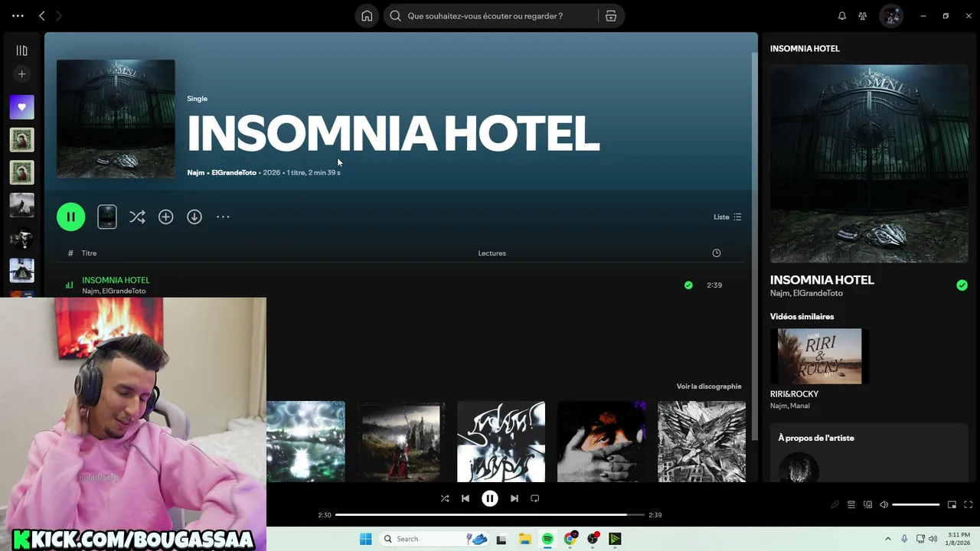
Task: Click RIRI&ROCKY video title
Action: tap(794, 394)
